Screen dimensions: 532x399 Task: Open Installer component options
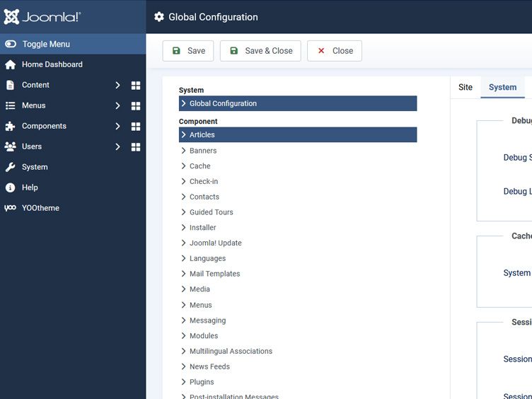[x=202, y=228]
